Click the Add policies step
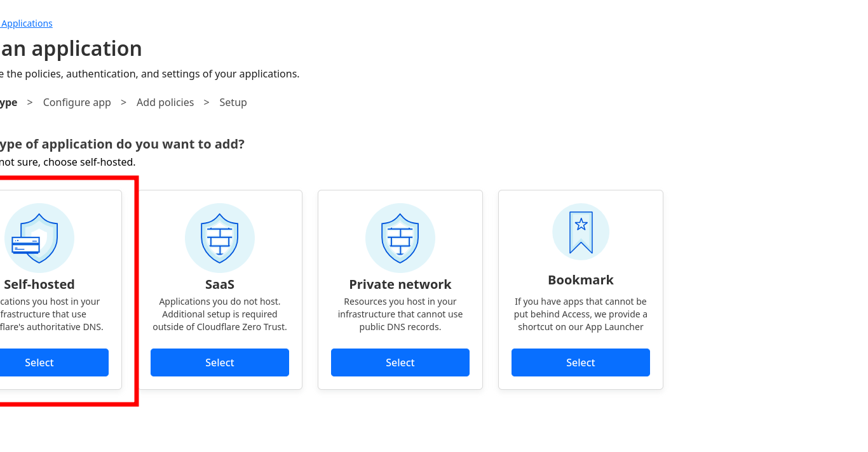Image resolution: width=868 pixels, height=452 pixels. (165, 102)
